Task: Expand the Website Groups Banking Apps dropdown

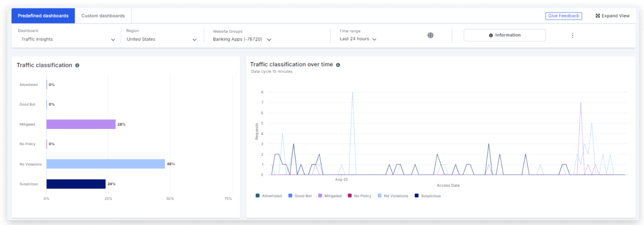Action: (242, 39)
